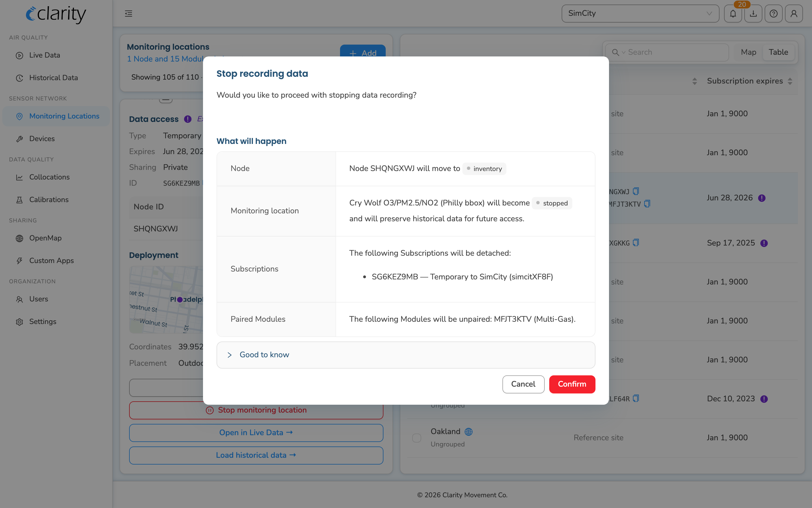The image size is (812, 508).
Task: Click warning icon next to Jun 28, 2026
Action: pyautogui.click(x=762, y=198)
